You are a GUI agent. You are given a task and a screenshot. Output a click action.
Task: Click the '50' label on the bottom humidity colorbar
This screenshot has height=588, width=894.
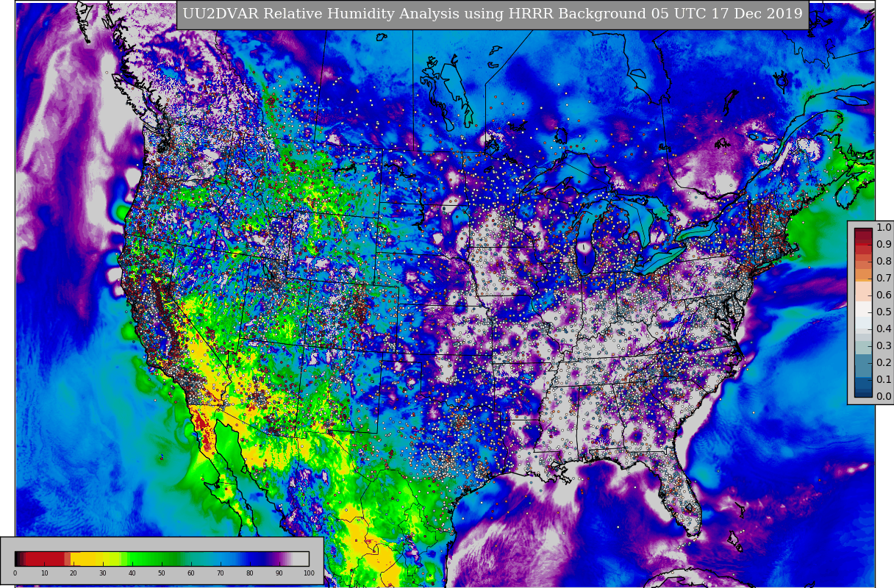[x=162, y=573]
